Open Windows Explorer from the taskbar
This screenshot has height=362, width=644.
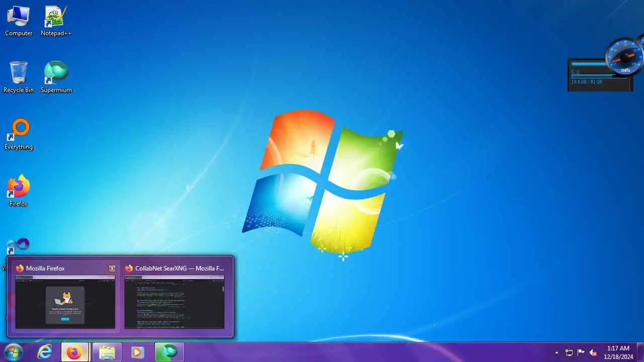tap(107, 352)
